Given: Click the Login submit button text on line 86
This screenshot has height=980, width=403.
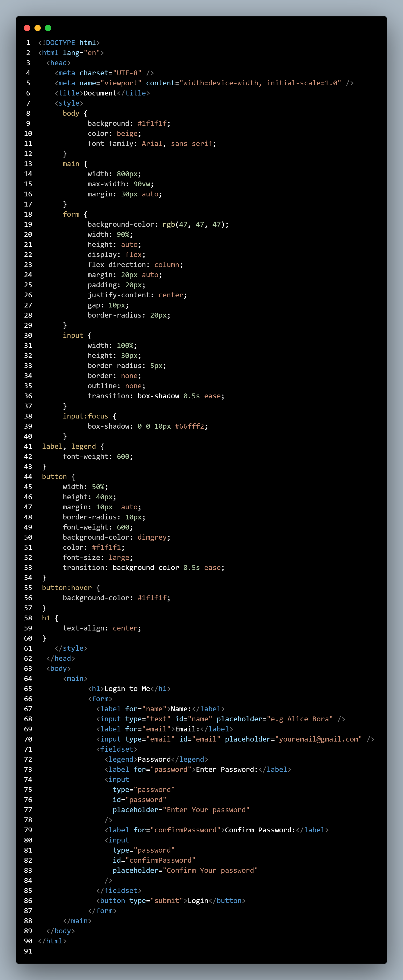Looking at the screenshot, I should [197, 901].
